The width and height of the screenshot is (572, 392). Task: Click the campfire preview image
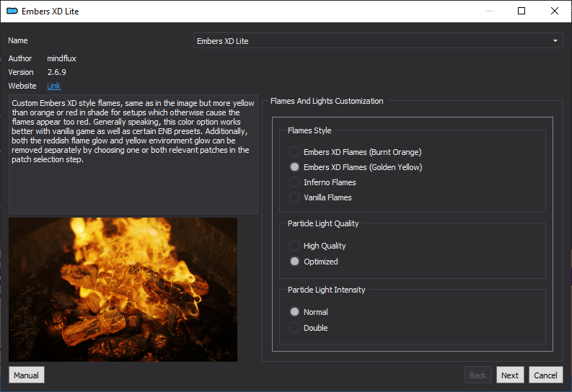click(x=123, y=290)
